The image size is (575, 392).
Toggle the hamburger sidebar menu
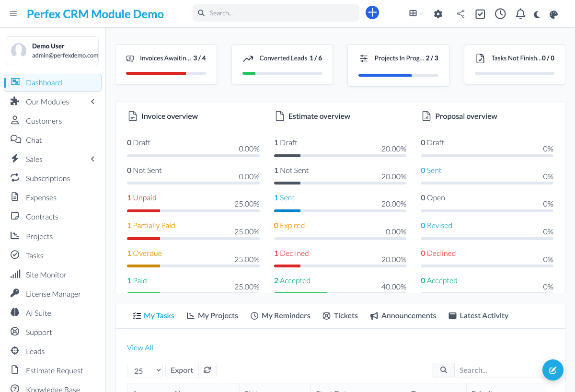tap(13, 13)
